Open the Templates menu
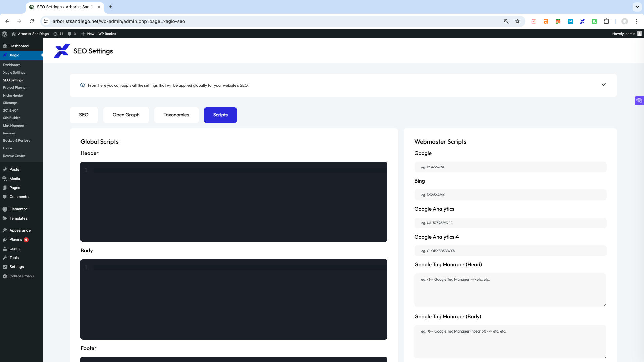This screenshot has width=644, height=362. click(18, 218)
